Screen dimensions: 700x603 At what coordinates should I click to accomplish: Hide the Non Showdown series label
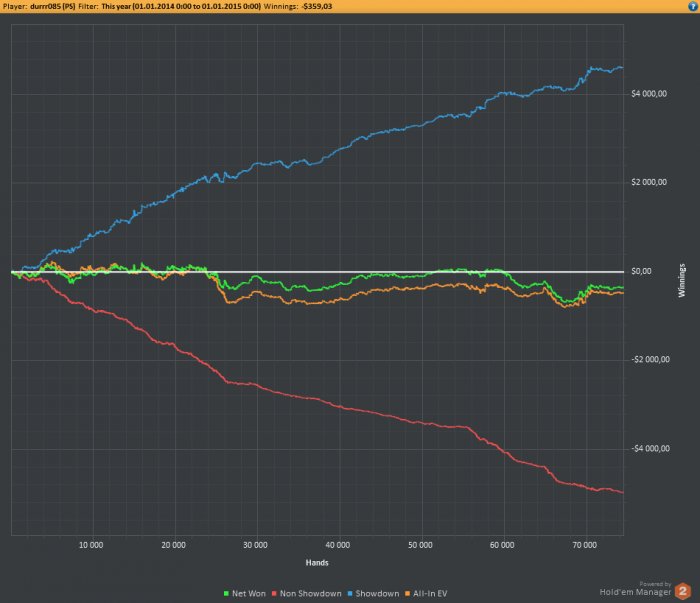[311, 594]
